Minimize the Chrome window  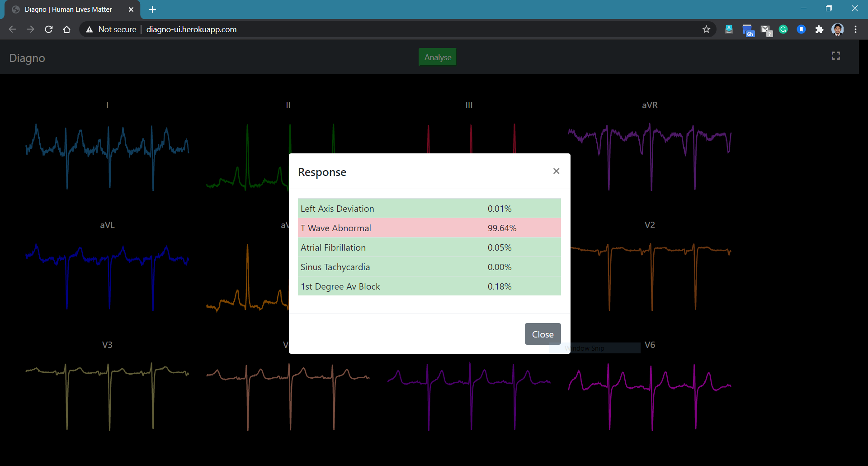pos(803,8)
